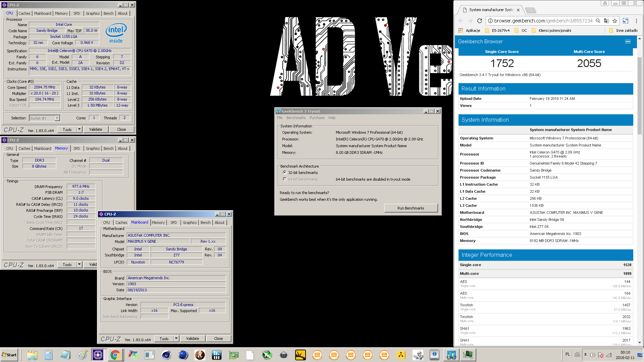Click the scroll up arrow in Chrome
Viewport: 644px width, 362px height.
(x=639, y=38)
